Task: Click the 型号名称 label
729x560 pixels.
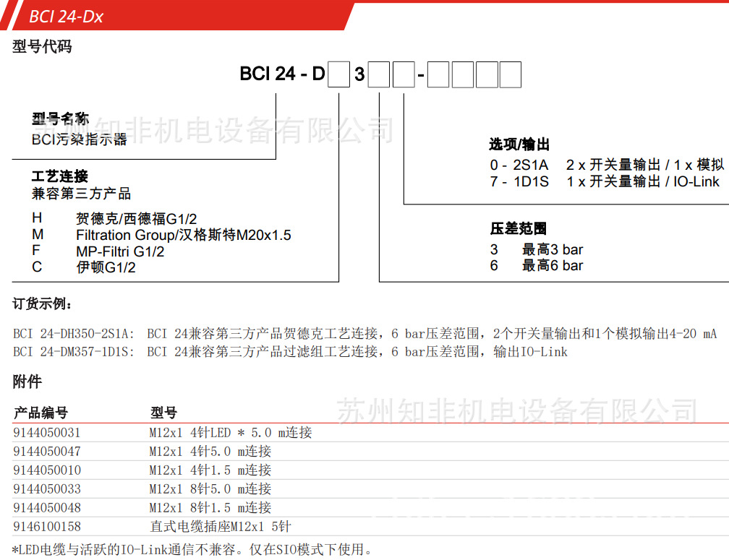Action: (61, 119)
